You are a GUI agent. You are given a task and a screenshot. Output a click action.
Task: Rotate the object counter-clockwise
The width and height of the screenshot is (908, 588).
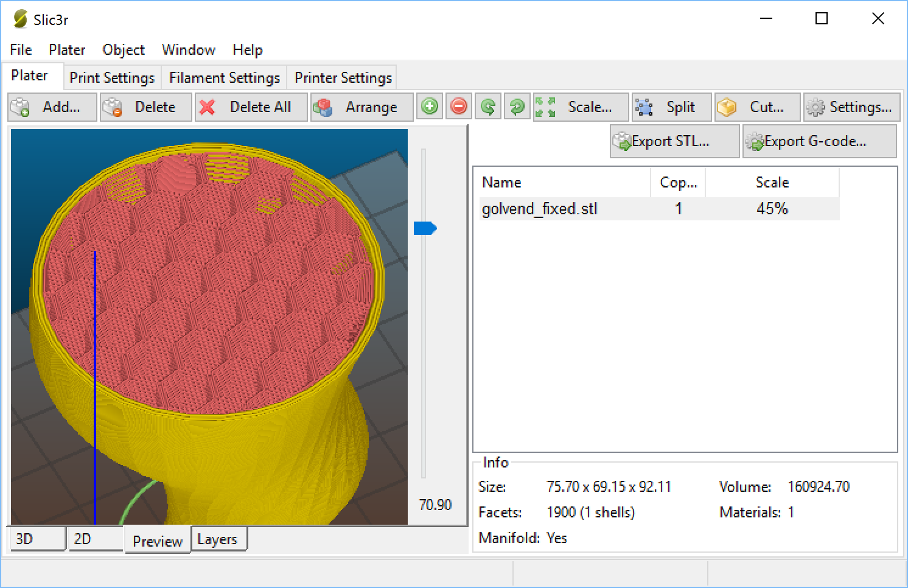[487, 107]
